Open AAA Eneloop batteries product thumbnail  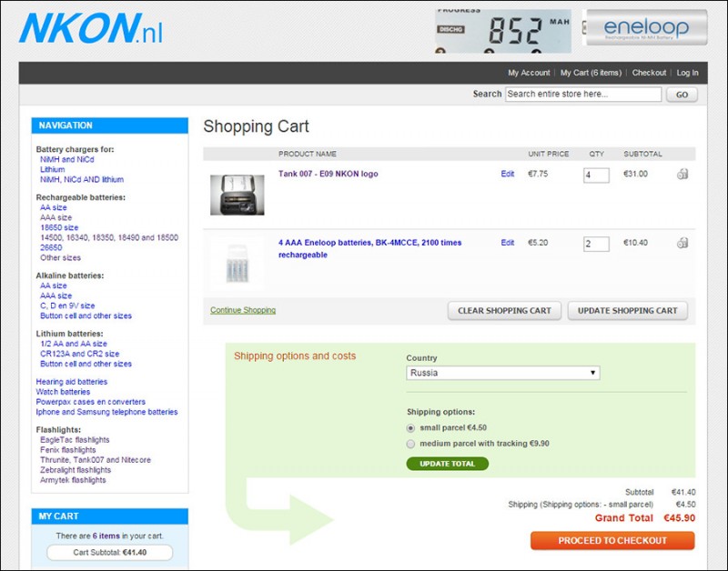point(238,264)
